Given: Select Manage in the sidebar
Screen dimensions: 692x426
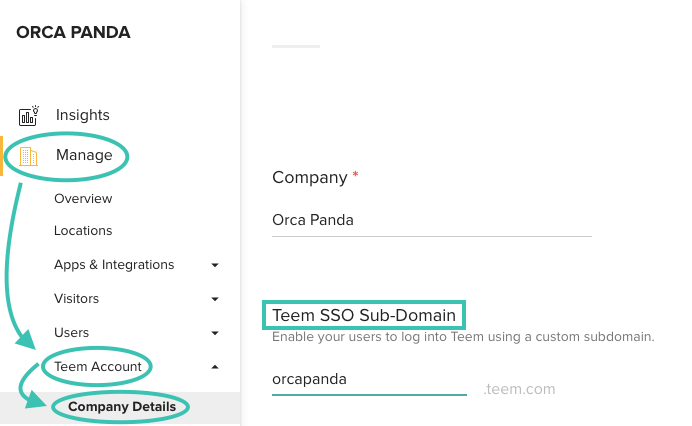Looking at the screenshot, I should tap(84, 155).
